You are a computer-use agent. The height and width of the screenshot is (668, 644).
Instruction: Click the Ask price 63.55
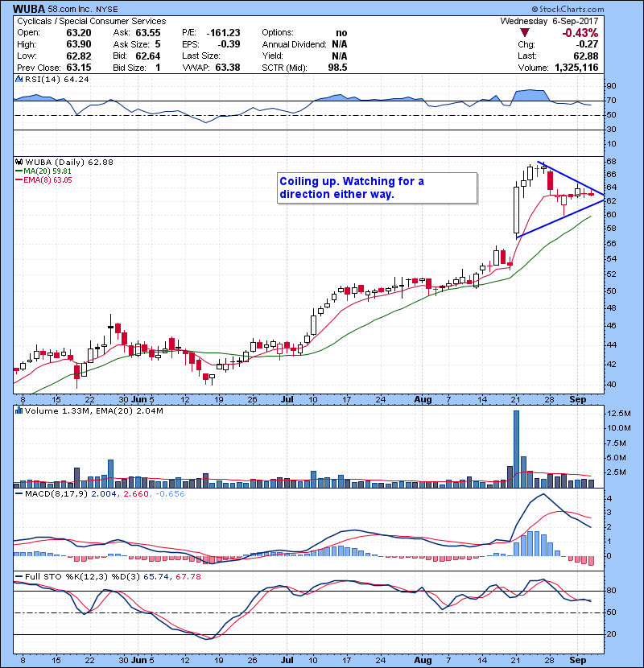click(x=148, y=33)
